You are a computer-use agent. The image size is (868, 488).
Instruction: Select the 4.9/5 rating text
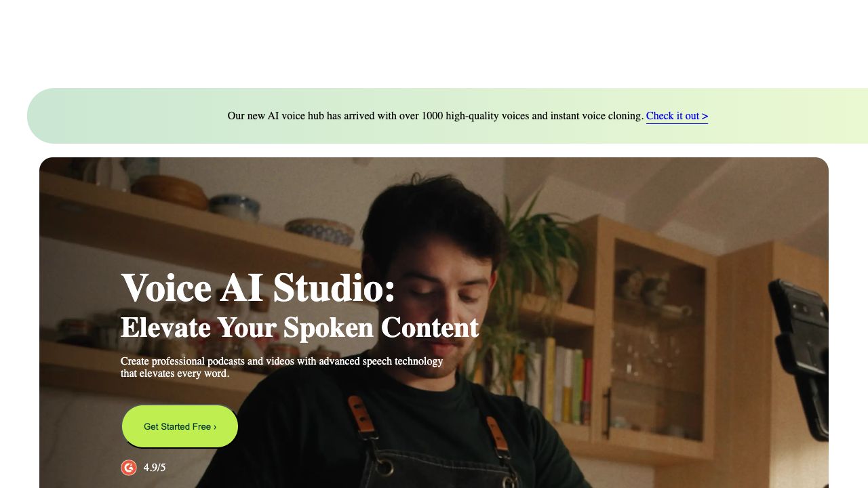tap(155, 468)
